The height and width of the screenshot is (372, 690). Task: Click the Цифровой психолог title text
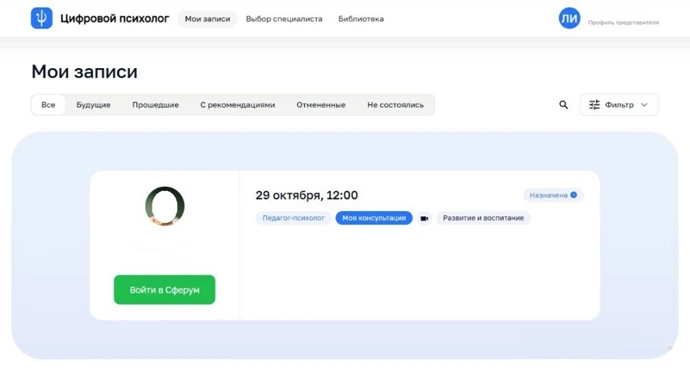[114, 18]
